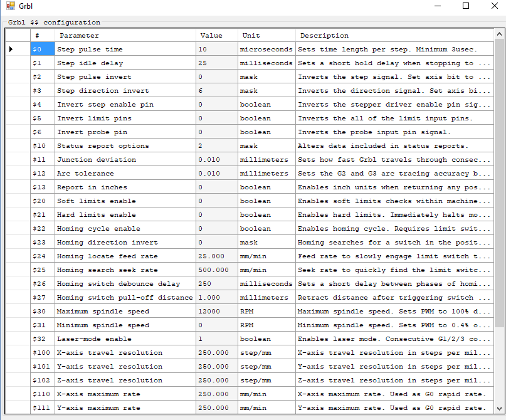506x420 pixels.
Task: Click the Homing search seek rate value 500.000
Action: [x=217, y=270]
